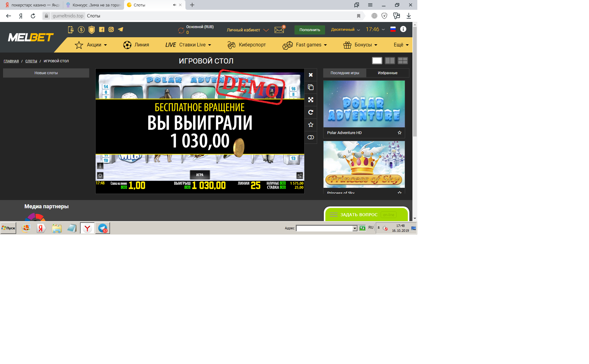Click the browser address field
Screen dimensions: 589x364
(202, 16)
